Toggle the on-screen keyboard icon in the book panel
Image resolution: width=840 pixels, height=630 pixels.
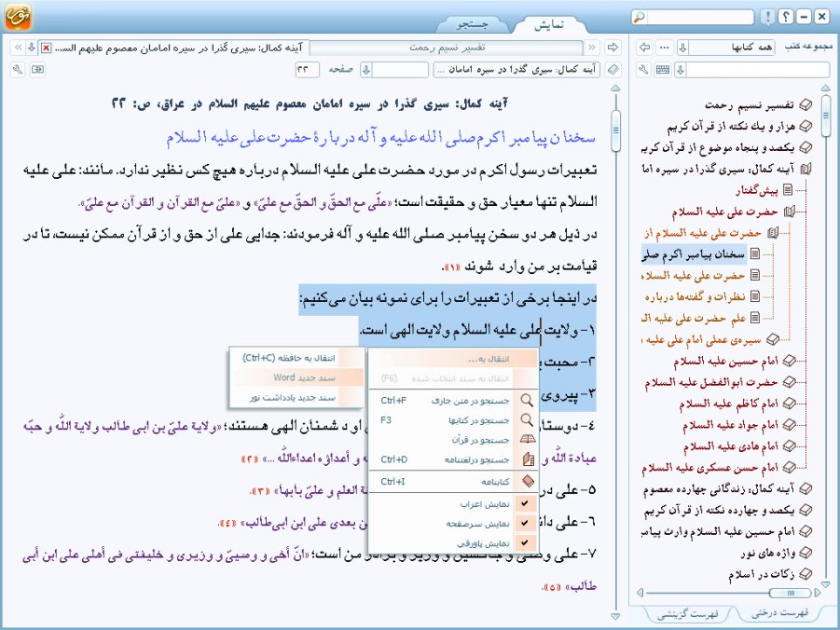[x=662, y=70]
